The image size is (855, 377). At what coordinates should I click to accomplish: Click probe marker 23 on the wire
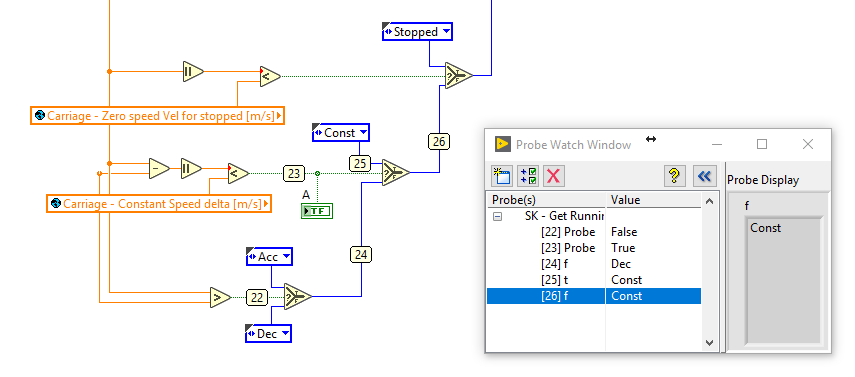[294, 173]
